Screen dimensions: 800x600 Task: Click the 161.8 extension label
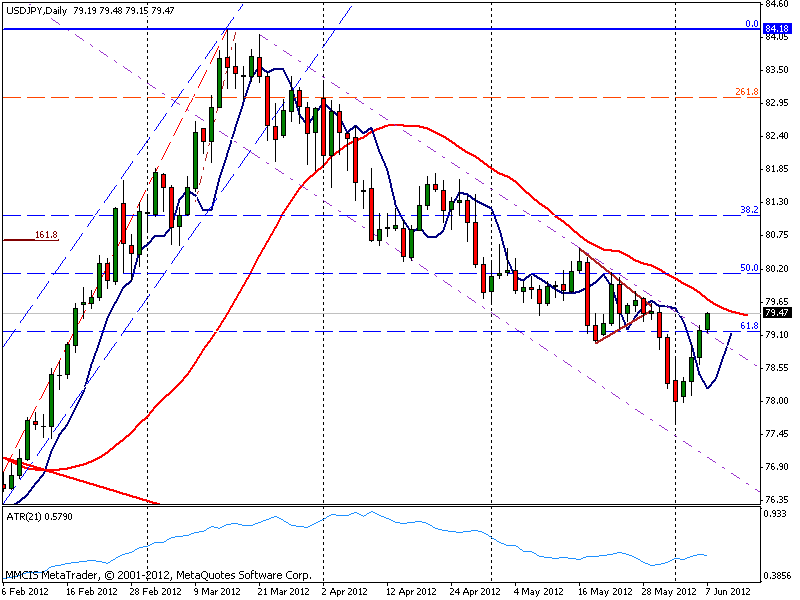[x=46, y=235]
